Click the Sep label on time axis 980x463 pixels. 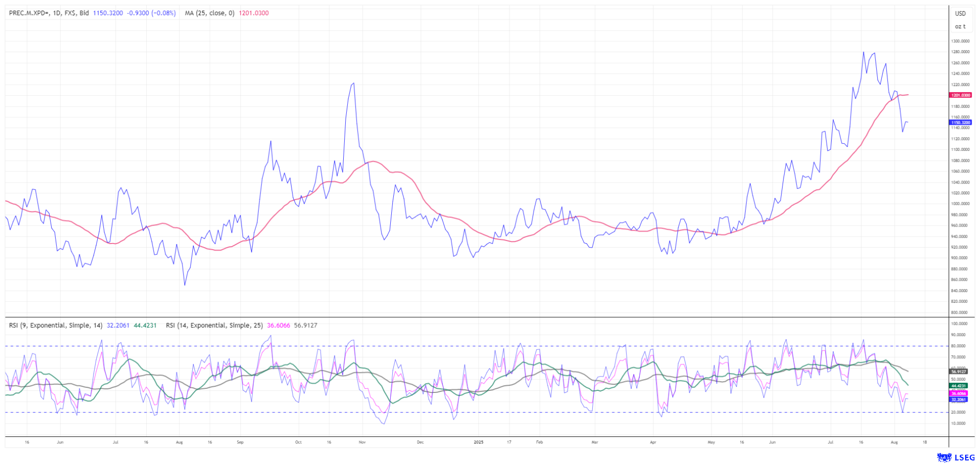(x=240, y=442)
